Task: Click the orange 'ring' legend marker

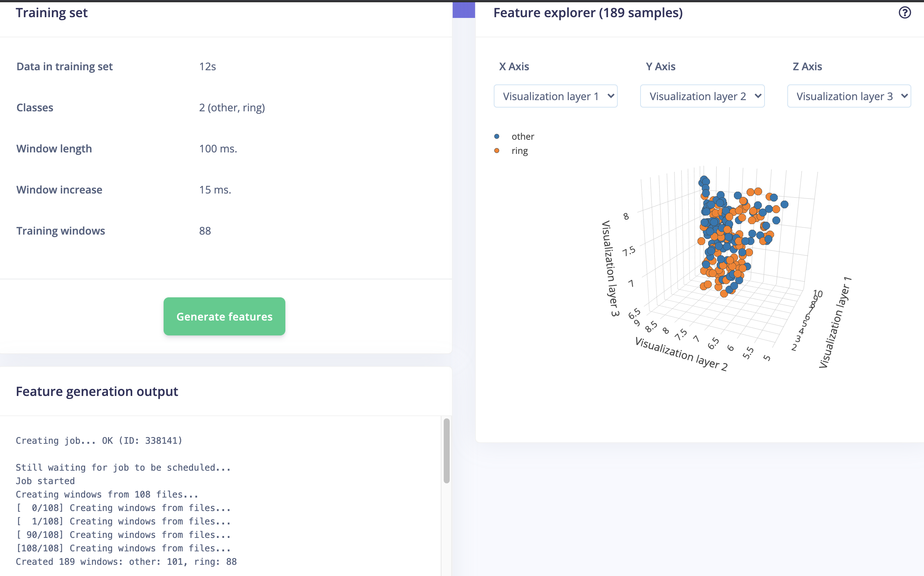Action: 497,151
